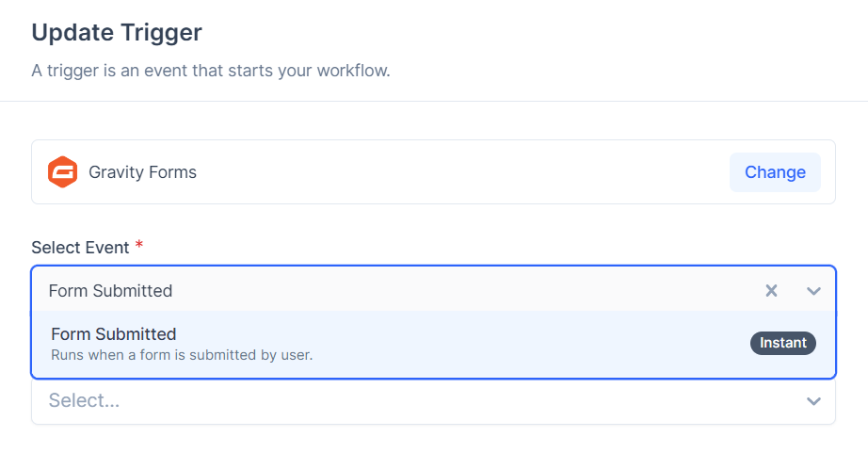Click the trigger description subtitle text
This screenshot has width=868, height=453.
[211, 71]
